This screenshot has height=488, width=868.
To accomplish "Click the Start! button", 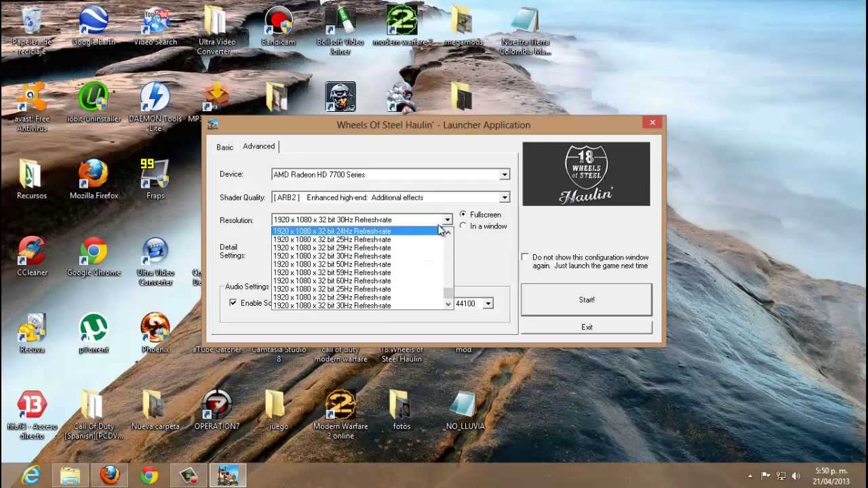I will (x=587, y=300).
